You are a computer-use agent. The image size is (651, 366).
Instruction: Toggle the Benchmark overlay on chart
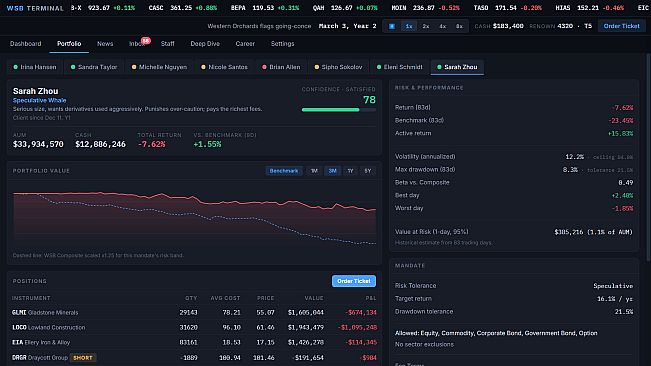pyautogui.click(x=284, y=171)
